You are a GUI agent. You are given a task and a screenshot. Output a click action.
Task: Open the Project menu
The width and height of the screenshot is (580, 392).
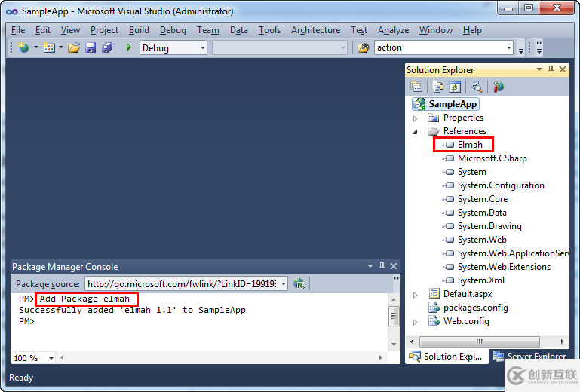point(104,30)
